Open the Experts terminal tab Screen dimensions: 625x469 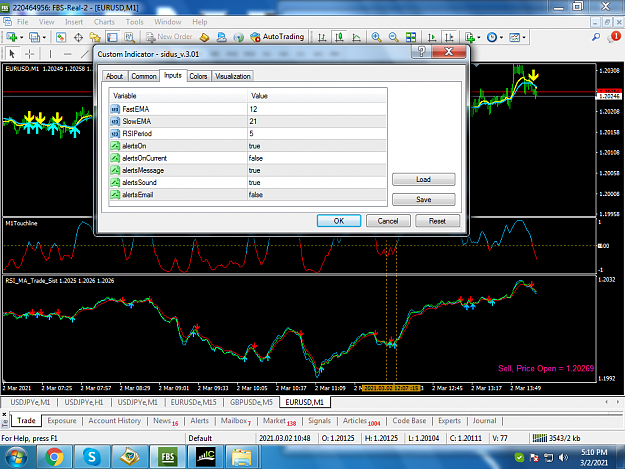pos(449,420)
